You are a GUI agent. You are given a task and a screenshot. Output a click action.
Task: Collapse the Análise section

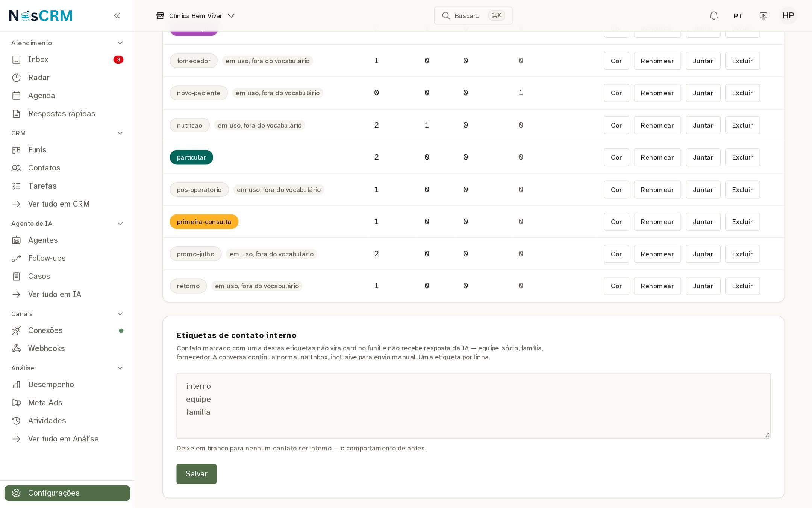[120, 368]
